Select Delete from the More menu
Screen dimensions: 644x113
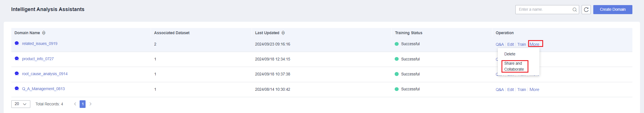click(510, 54)
